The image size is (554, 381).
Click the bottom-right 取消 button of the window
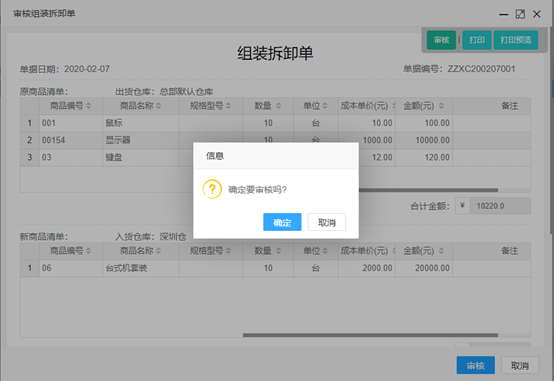pos(520,365)
